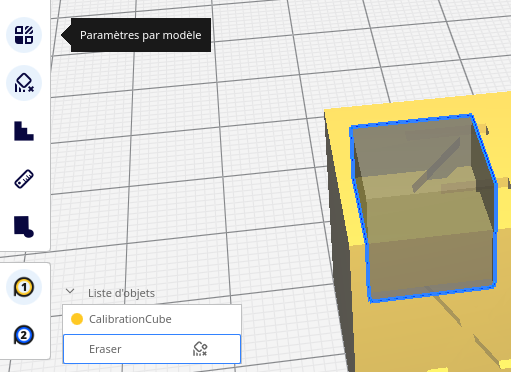
Task: Activate the staircase-shaped toolbar tool
Action: (x=24, y=131)
